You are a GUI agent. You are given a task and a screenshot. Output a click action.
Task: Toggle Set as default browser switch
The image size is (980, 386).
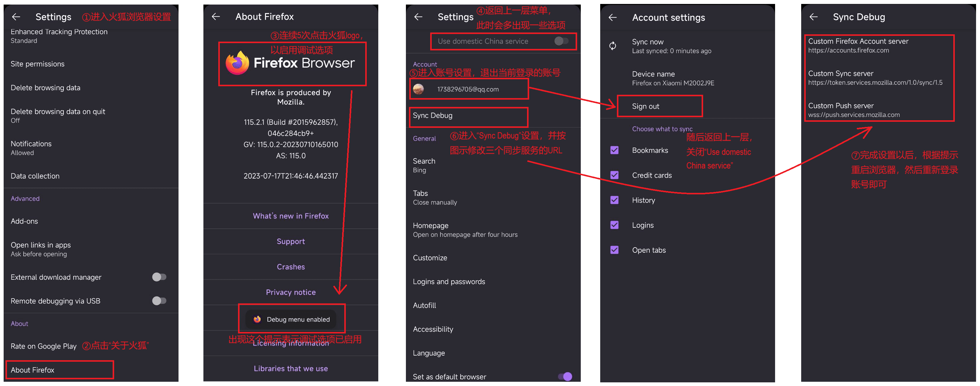coord(565,377)
